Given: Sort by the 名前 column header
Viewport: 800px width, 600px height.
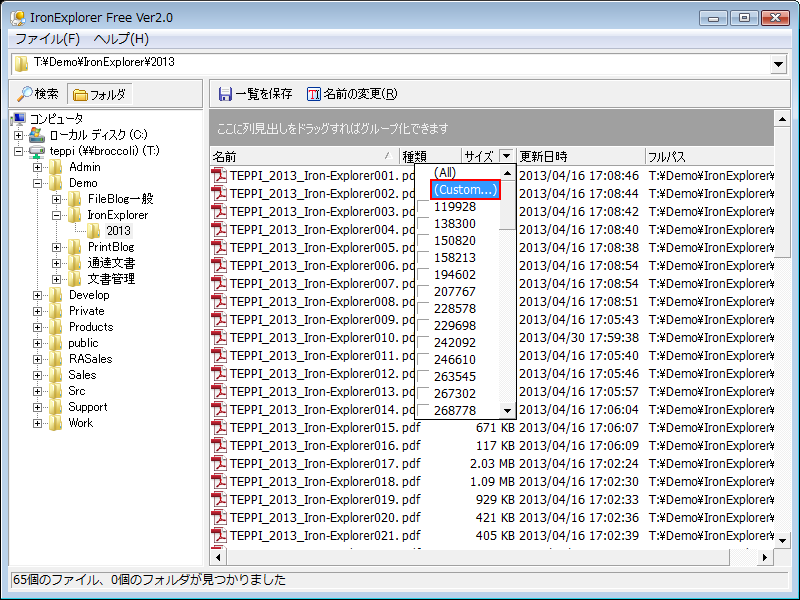Looking at the screenshot, I should click(304, 156).
